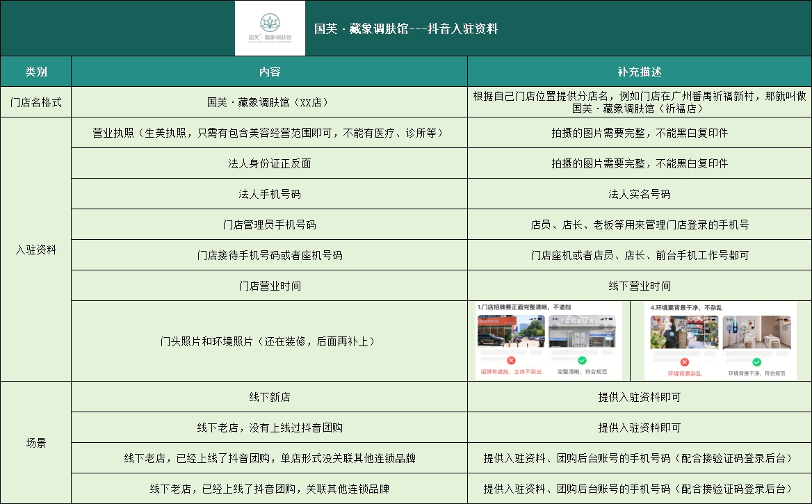Click the 补充描述 column header
The image size is (812, 504).
(639, 72)
